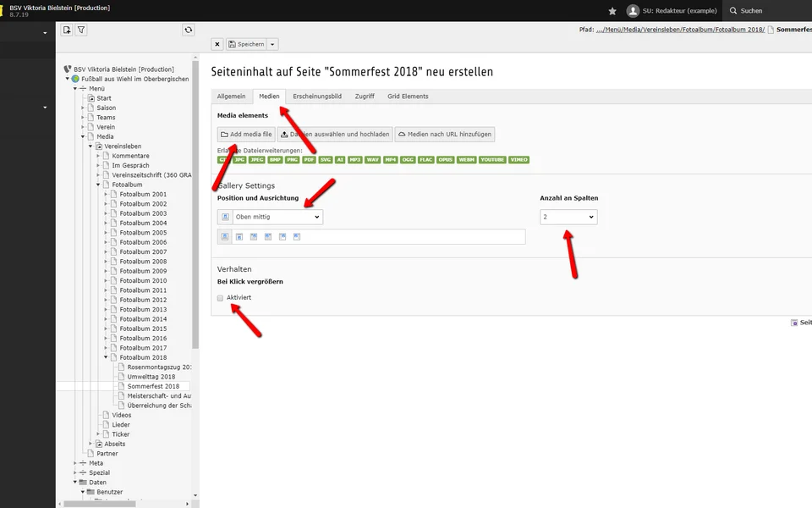Screen dimensions: 812x508
Task: Click the user avatar icon in top bar
Action: (632, 11)
